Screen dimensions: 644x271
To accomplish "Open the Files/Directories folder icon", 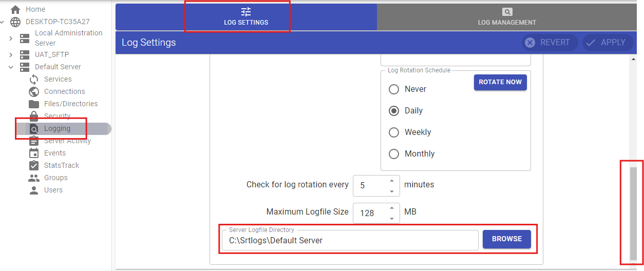I will tap(34, 104).
